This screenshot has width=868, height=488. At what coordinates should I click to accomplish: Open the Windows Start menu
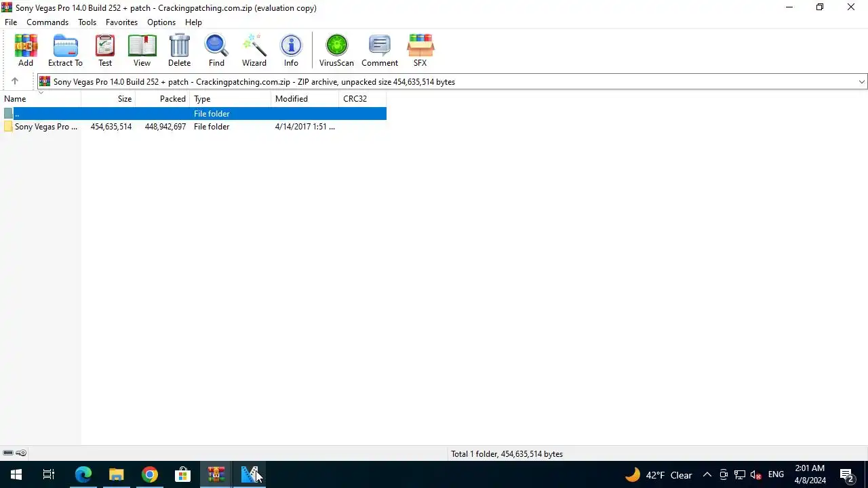16,474
